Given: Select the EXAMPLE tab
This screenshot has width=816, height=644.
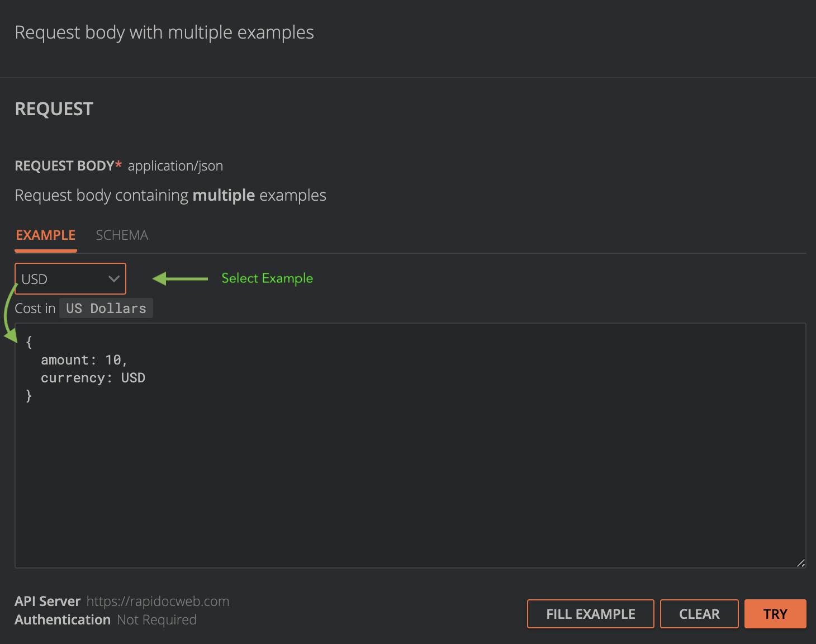Looking at the screenshot, I should click(45, 235).
